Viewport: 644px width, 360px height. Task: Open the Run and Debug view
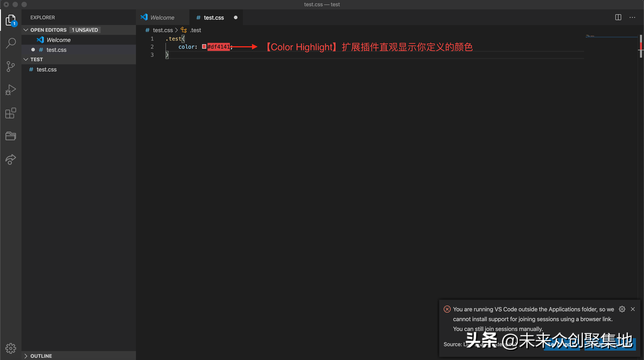(x=11, y=90)
